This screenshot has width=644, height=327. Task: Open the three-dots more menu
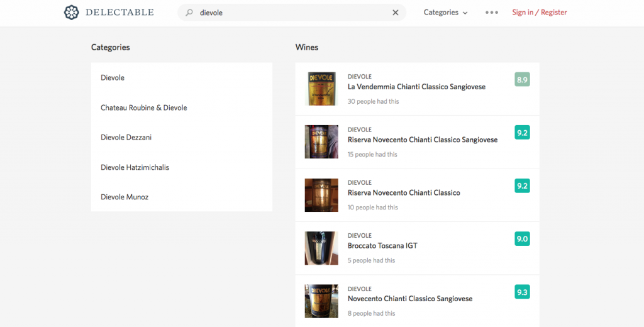[492, 13]
